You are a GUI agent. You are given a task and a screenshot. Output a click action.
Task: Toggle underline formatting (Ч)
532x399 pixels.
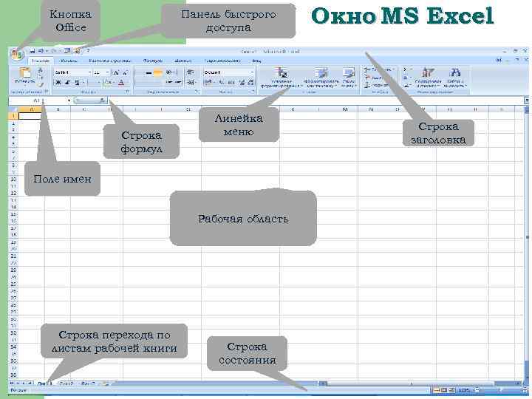[78, 82]
